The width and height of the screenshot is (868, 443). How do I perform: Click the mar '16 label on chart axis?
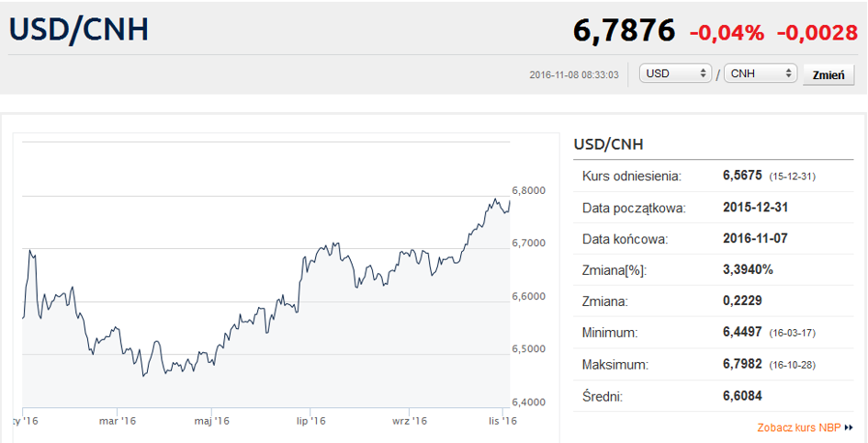click(x=118, y=421)
